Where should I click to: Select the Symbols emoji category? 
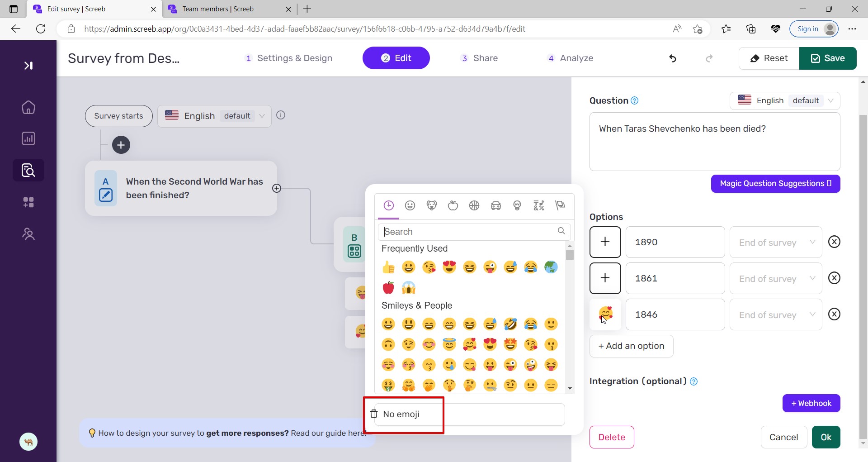(539, 206)
